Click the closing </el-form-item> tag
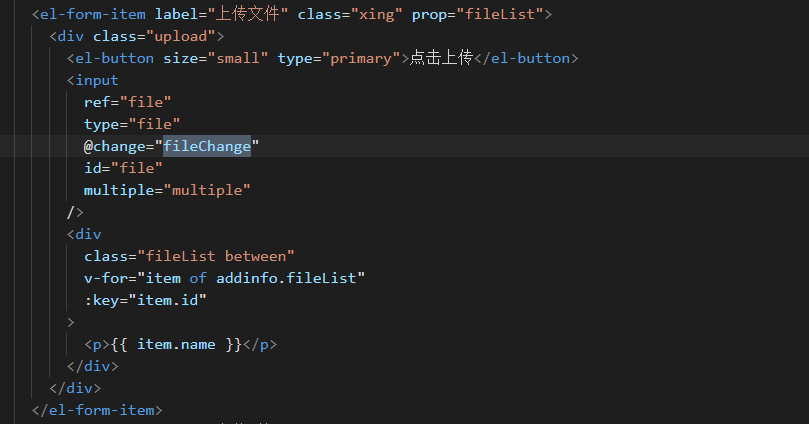 tap(97, 411)
